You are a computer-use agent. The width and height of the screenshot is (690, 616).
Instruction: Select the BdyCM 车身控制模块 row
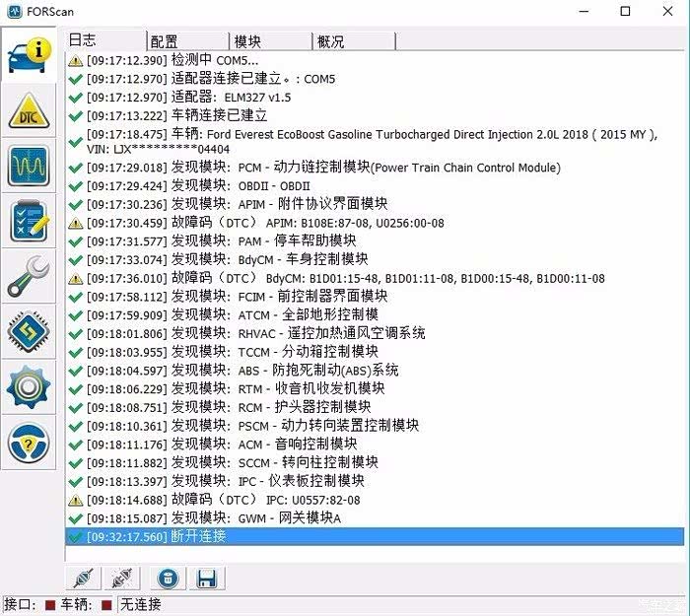pyautogui.click(x=375, y=259)
